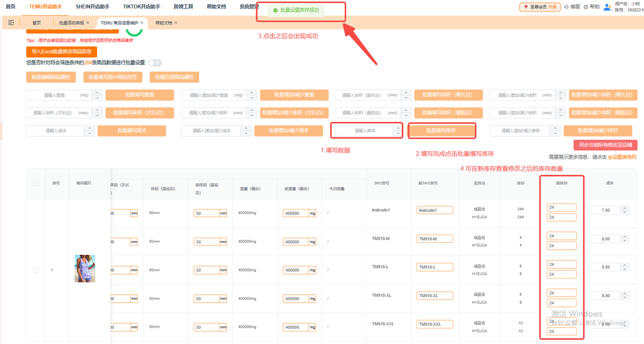This screenshot has width=644, height=344.
Task: Close the 批量活动申报 tab via its X
Action: 88,23
